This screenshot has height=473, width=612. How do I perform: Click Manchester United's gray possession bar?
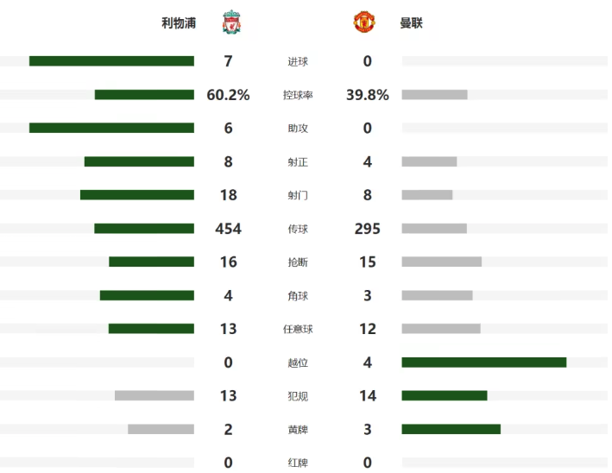(434, 94)
